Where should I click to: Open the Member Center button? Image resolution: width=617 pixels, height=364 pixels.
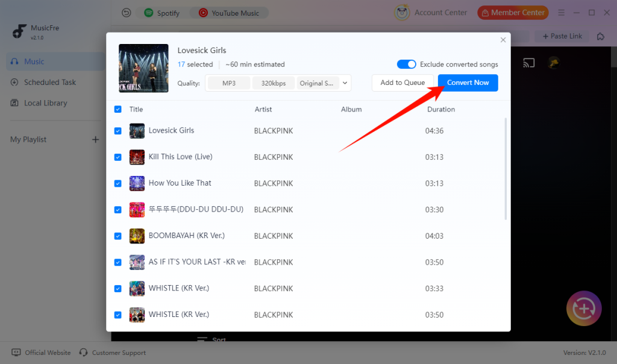[513, 13]
